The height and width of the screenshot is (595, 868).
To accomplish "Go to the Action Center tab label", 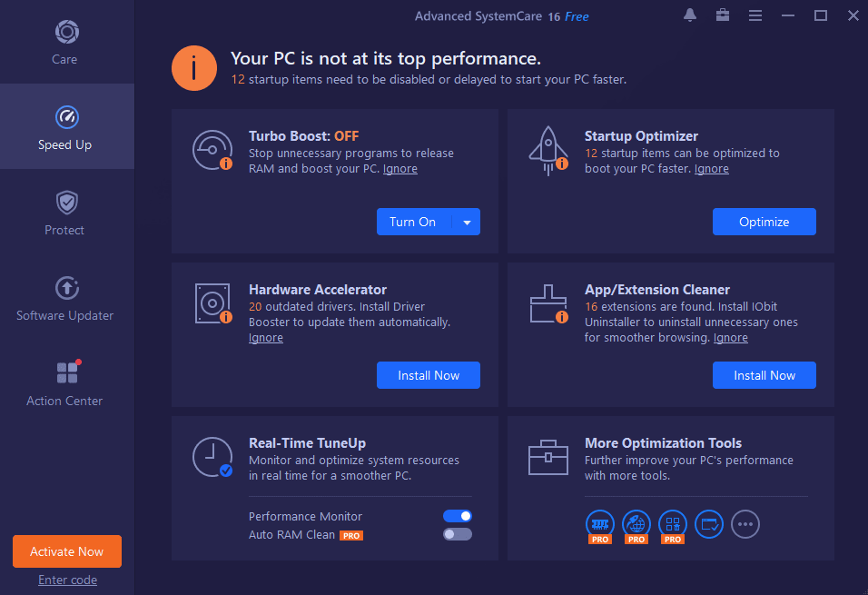I will (x=64, y=401).
